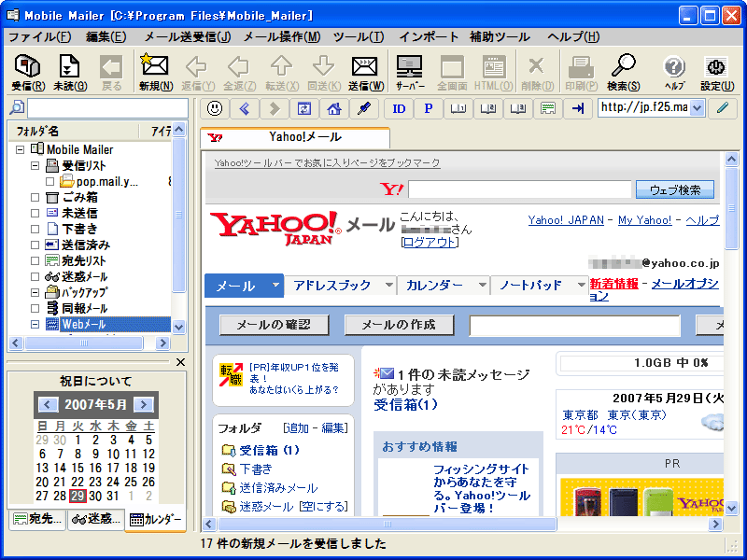Launch 検索(S) search magnifier icon
The width and height of the screenshot is (747, 560).
[623, 72]
